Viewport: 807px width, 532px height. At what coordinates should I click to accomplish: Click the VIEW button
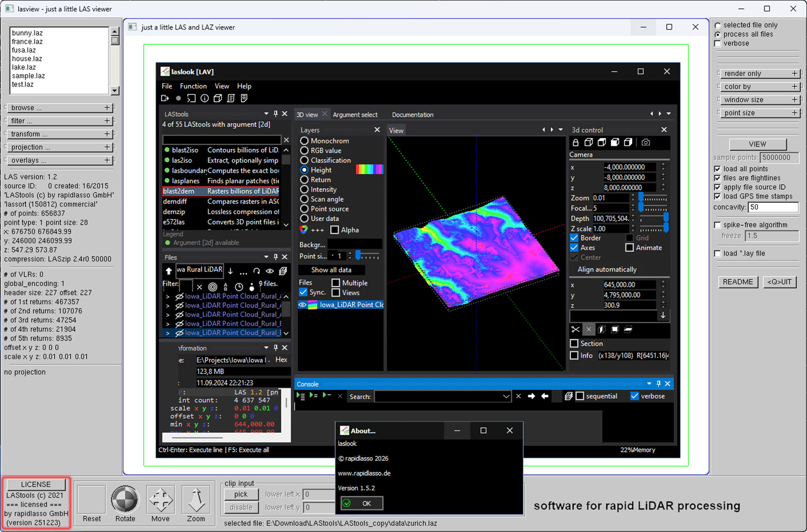click(x=757, y=144)
